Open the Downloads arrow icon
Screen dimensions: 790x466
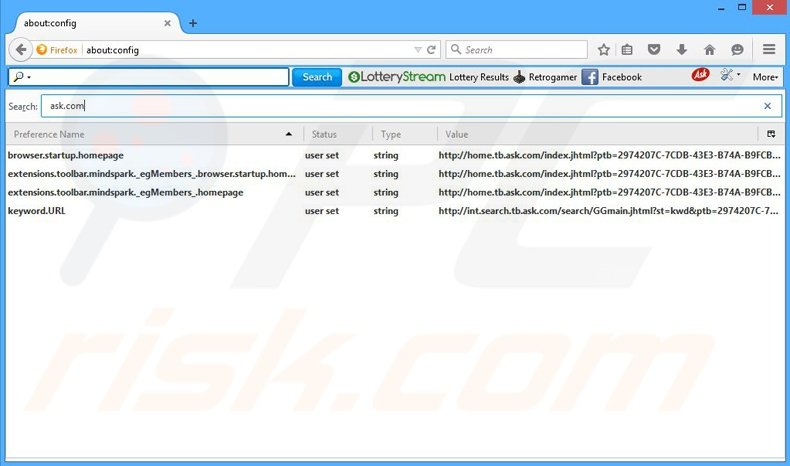(682, 49)
